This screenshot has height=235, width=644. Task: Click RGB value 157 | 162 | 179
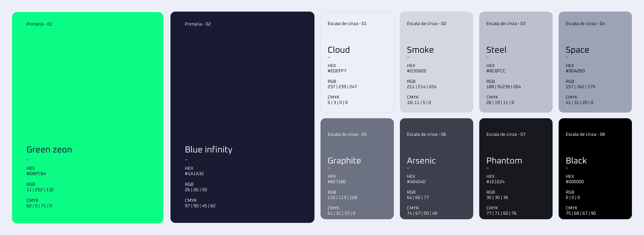[x=580, y=87]
